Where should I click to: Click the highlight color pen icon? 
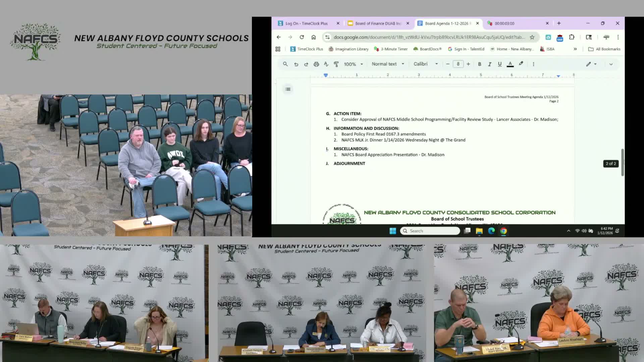click(521, 64)
